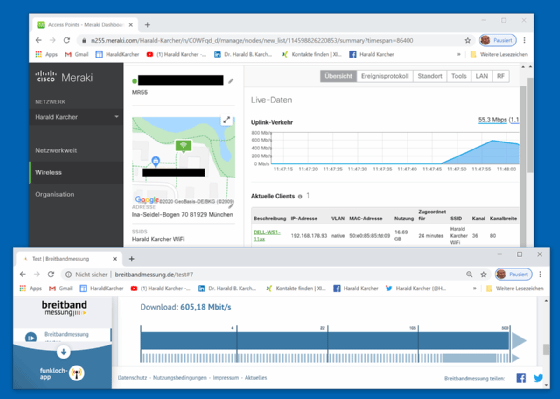This screenshot has width=560, height=399.
Task: Expand the map to full size
Action: [226, 120]
